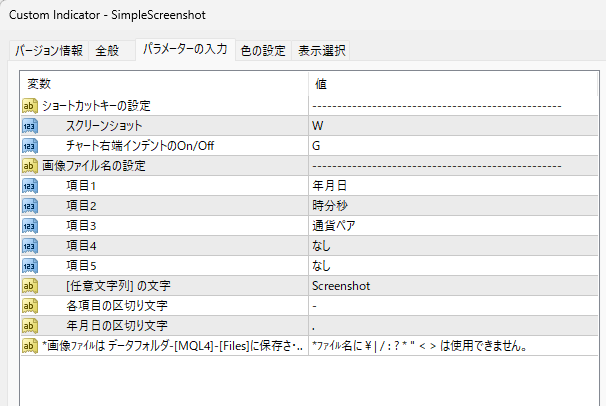Screen dimensions: 606x406
Task: Open the 表示選択 tab
Action: (322, 51)
